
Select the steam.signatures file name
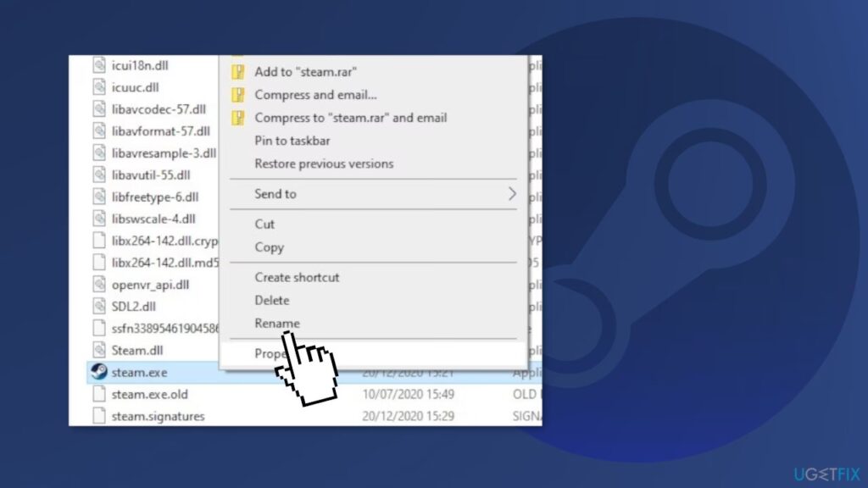click(158, 416)
